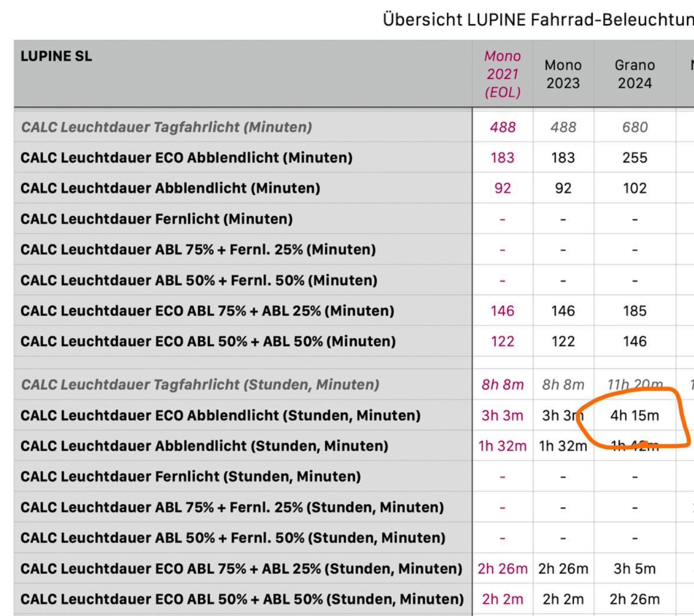Click the "LUPINE SL" table header cell
694x616 pixels.
pos(57,57)
